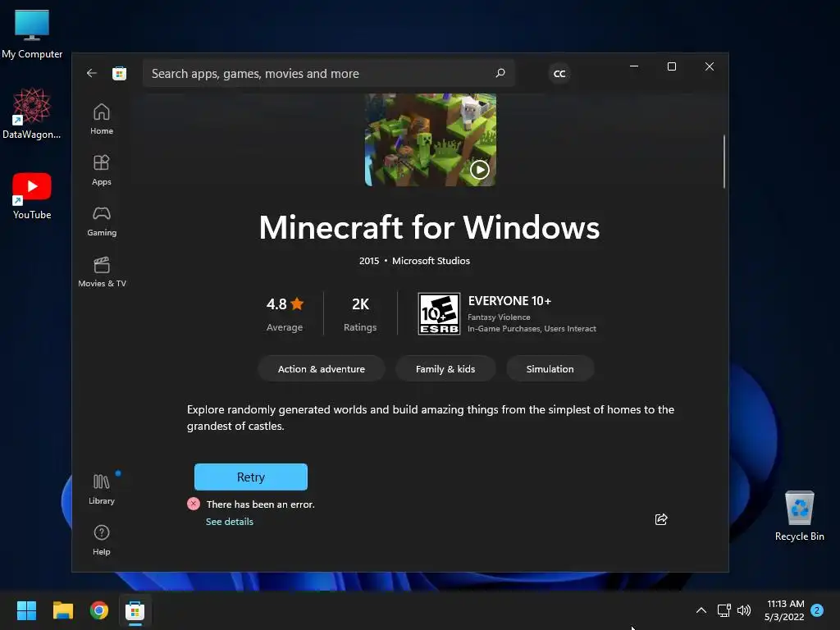Click the Retry button
840x630 pixels.
click(x=251, y=477)
